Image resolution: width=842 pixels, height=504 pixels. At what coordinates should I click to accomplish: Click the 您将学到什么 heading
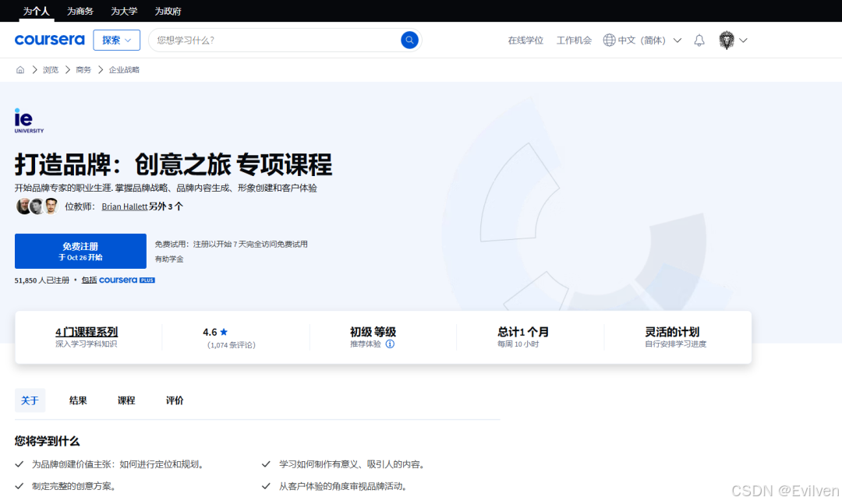click(x=48, y=441)
